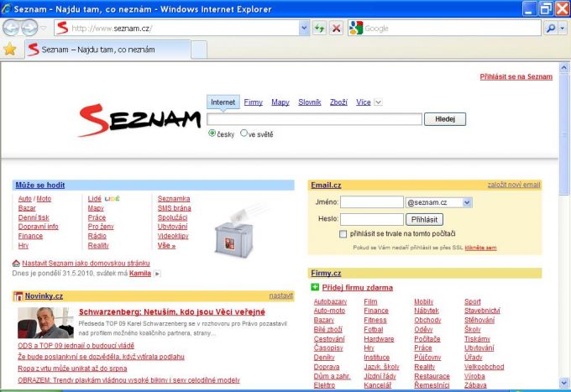Click nastavit link in Novinky.cz header

(x=280, y=295)
